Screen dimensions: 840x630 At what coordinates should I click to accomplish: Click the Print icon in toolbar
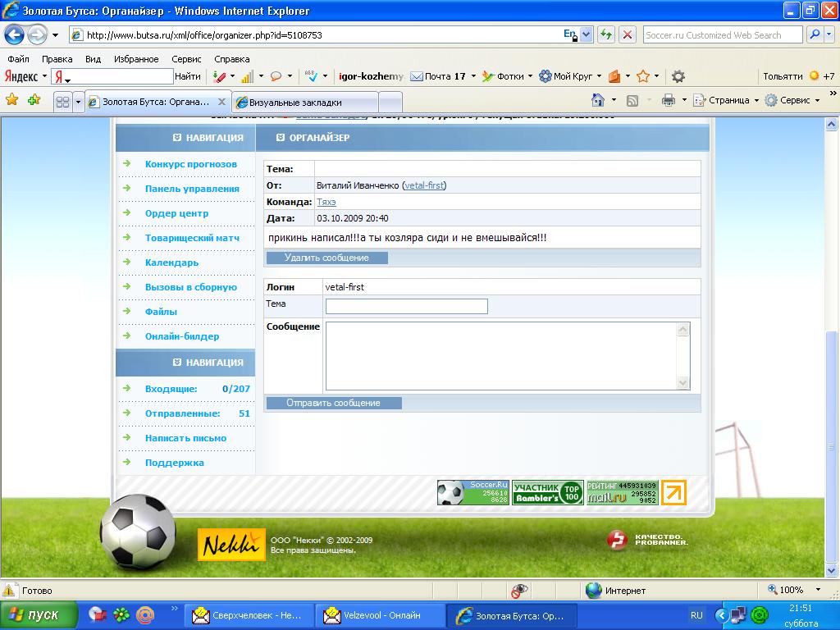tap(669, 100)
